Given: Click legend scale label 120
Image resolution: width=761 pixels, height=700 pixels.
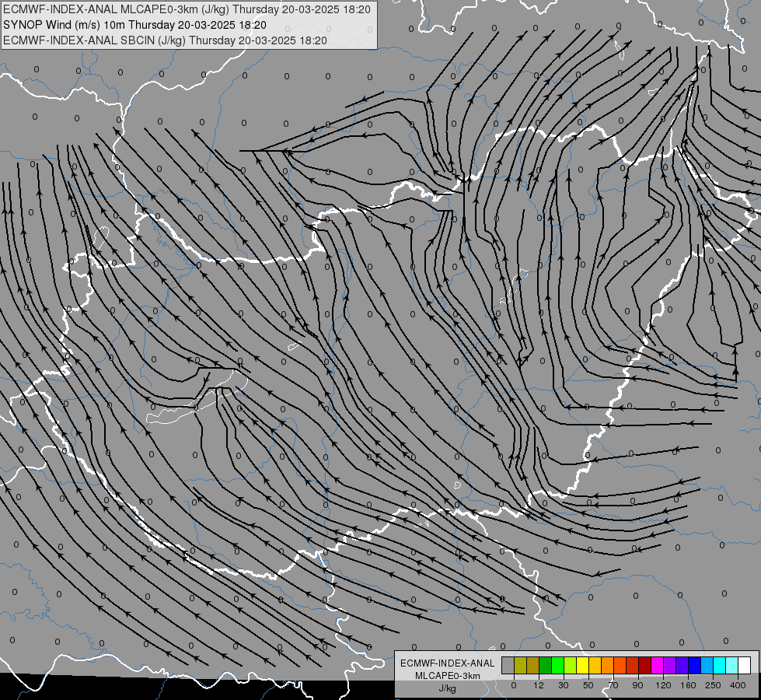Looking at the screenshot, I should coord(663,685).
